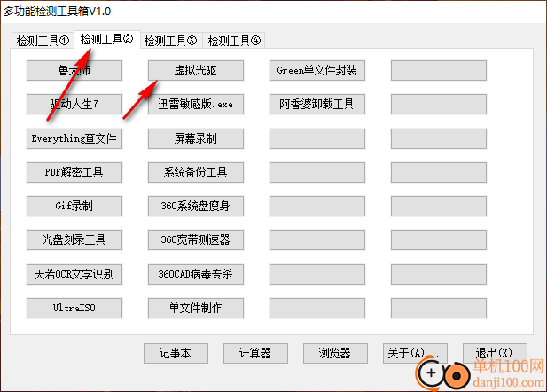Image resolution: width=547 pixels, height=392 pixels.
Task: Open 360CAD病毒专杀 tool
Action: coord(196,274)
